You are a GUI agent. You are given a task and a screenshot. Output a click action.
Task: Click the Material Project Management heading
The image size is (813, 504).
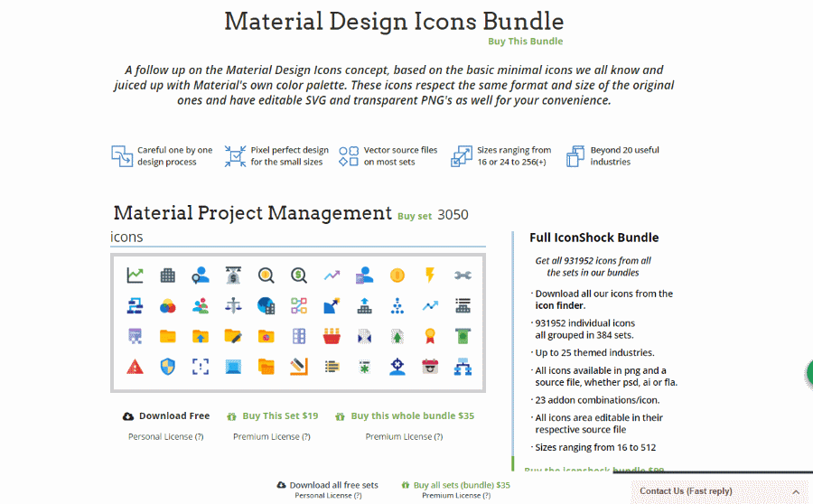tap(253, 213)
